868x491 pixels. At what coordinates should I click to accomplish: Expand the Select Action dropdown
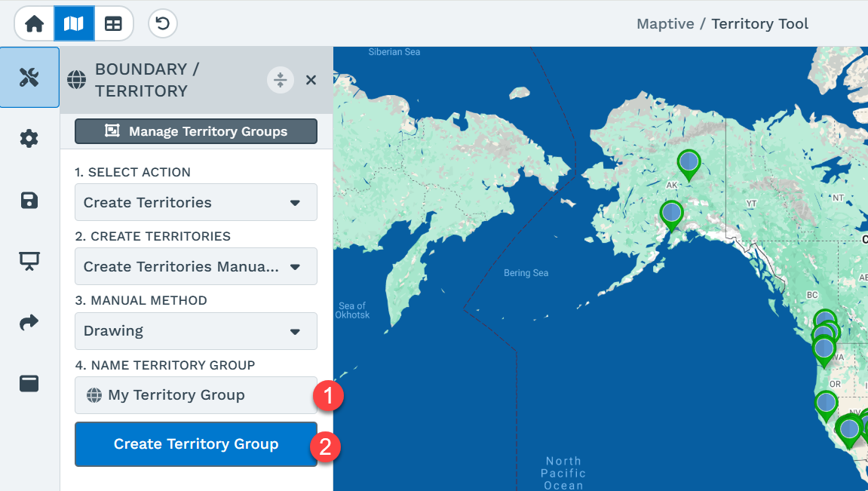coord(196,202)
